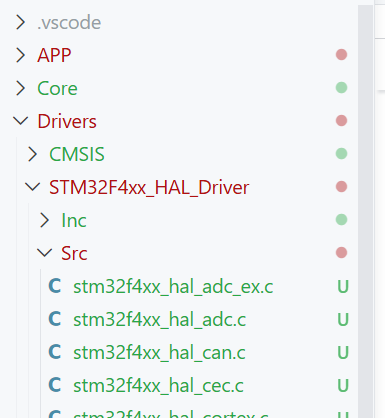The image size is (385, 418).
Task: Select the Inc folder label
Action: (x=74, y=220)
